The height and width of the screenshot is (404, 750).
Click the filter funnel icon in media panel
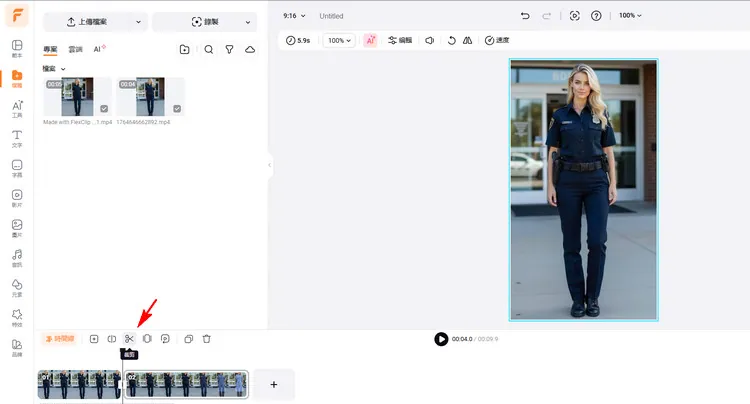click(x=229, y=49)
